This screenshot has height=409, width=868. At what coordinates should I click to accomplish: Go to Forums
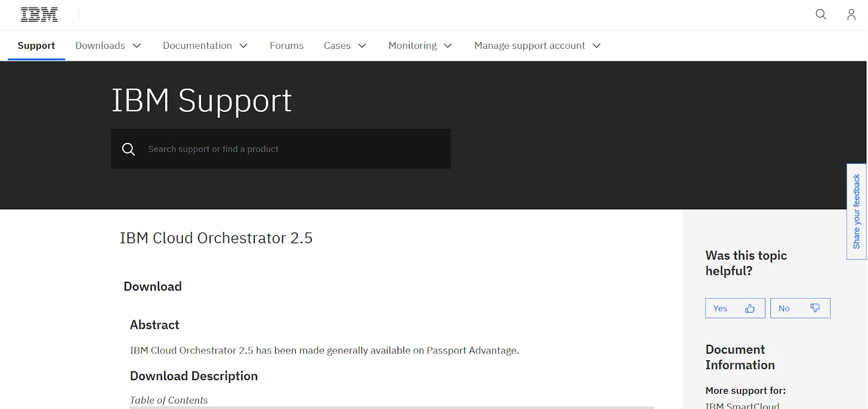pyautogui.click(x=286, y=46)
